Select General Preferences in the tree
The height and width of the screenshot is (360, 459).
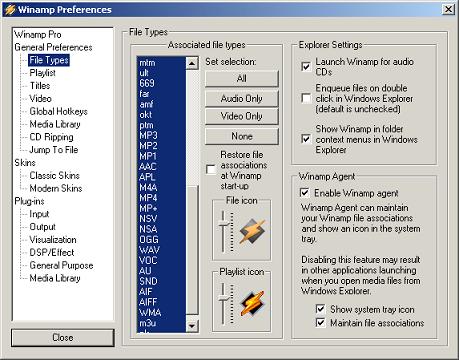coord(53,47)
